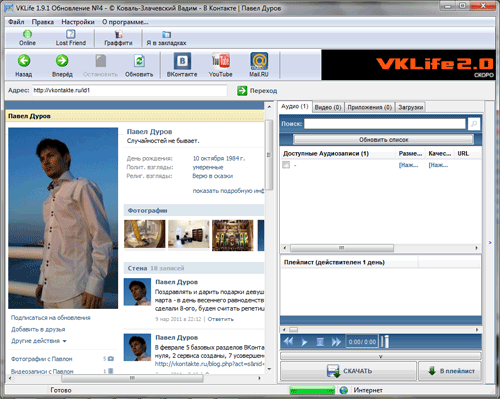Open the Правка menu

[43, 22]
